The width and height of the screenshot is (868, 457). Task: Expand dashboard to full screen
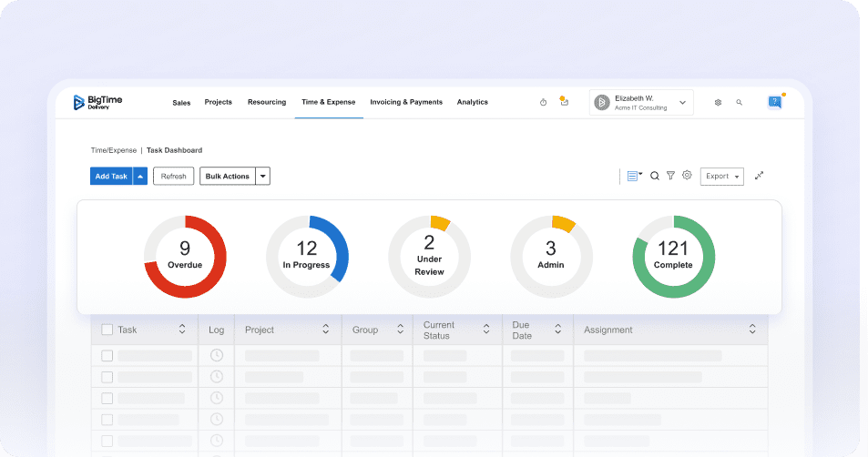[x=760, y=176]
